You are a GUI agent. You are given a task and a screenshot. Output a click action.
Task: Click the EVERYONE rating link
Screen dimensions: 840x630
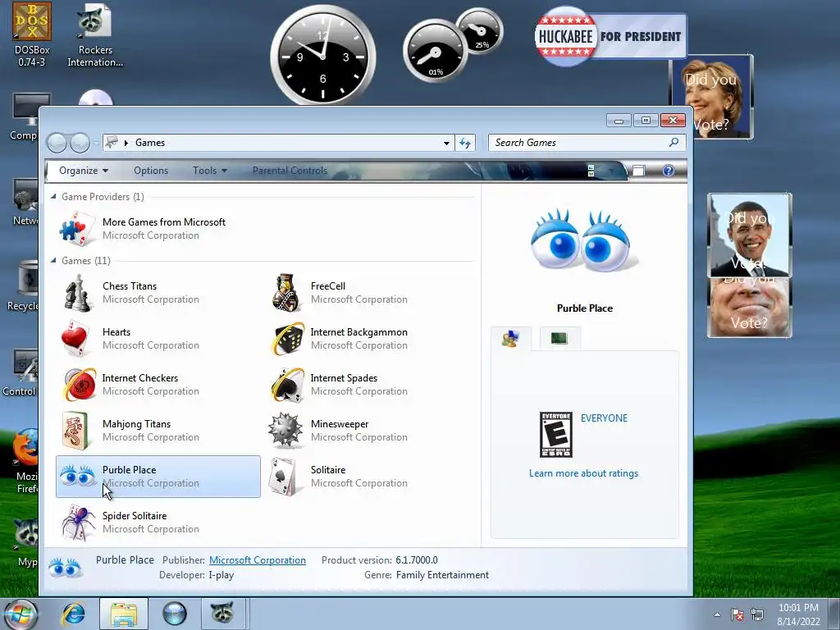tap(604, 418)
